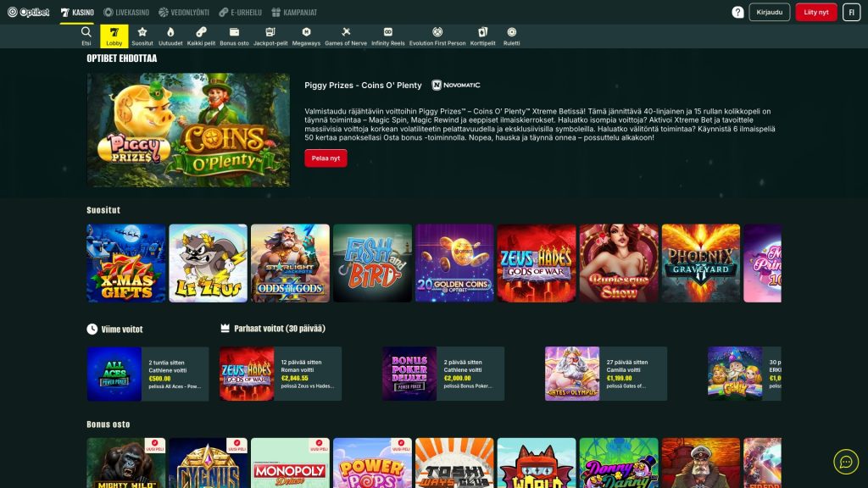
Task: Click the Kirjaudu login button
Action: [x=769, y=12]
